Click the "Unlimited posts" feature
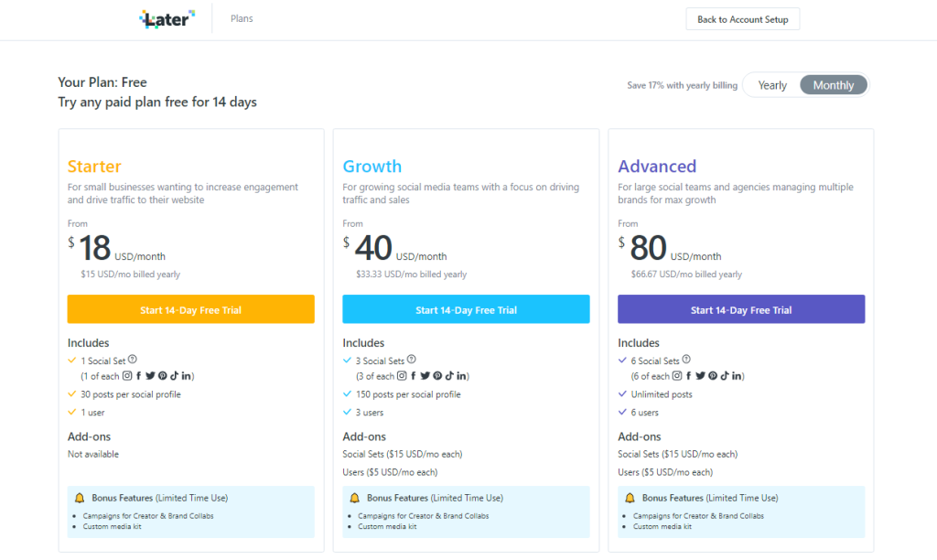Image resolution: width=937 pixels, height=560 pixels. [662, 394]
